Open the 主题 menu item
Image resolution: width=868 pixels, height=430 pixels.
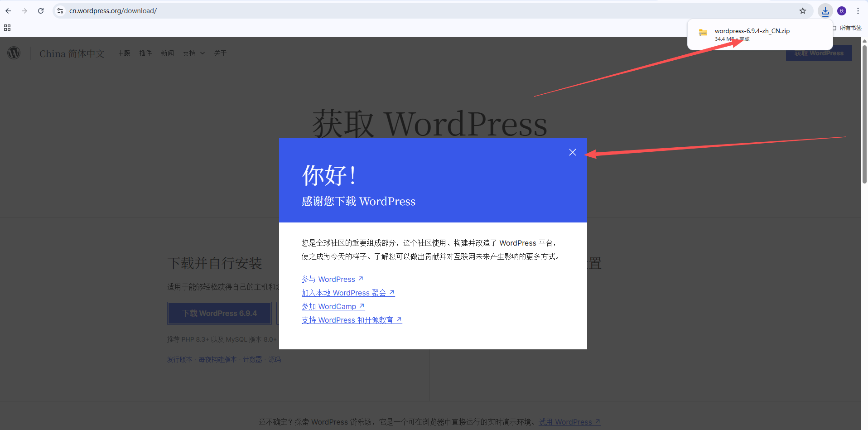pyautogui.click(x=124, y=53)
